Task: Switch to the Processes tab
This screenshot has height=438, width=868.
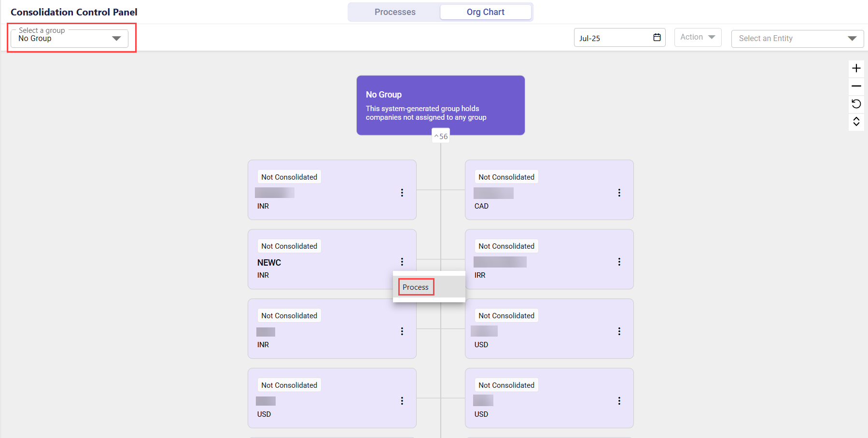Action: tap(394, 12)
